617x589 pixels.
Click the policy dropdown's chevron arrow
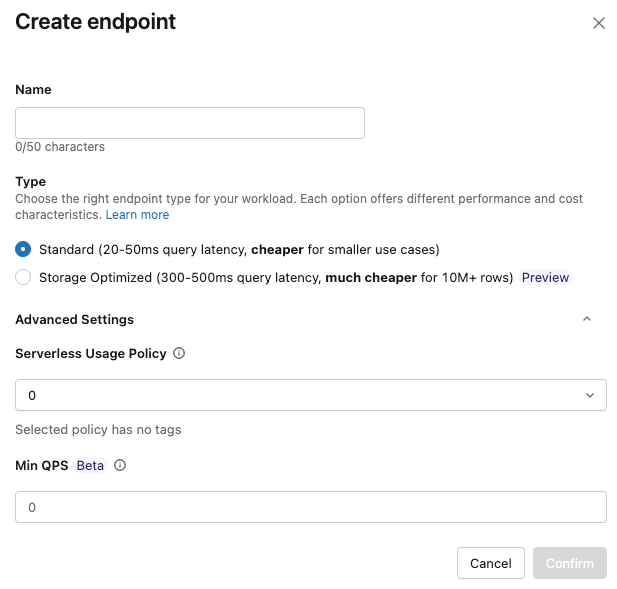pyautogui.click(x=589, y=395)
